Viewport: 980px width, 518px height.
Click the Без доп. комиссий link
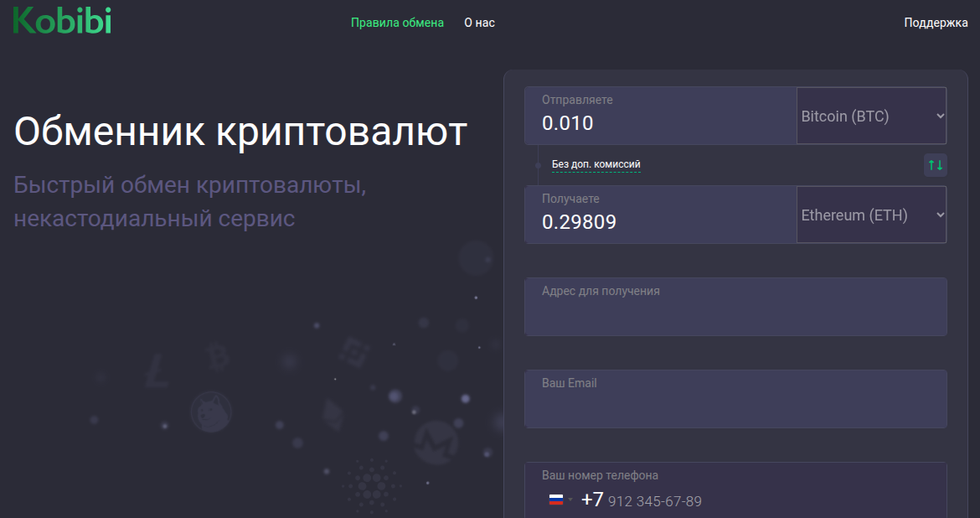[x=596, y=164]
